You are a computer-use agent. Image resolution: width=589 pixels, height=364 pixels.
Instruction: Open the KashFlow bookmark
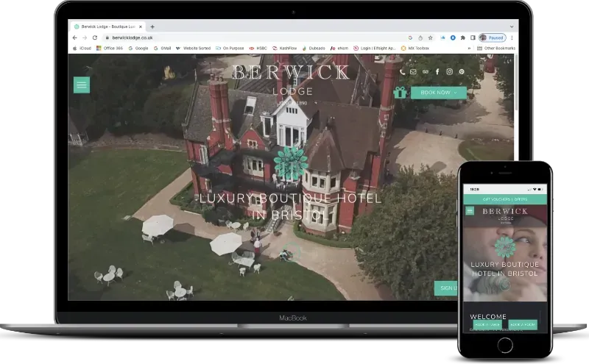pos(285,49)
